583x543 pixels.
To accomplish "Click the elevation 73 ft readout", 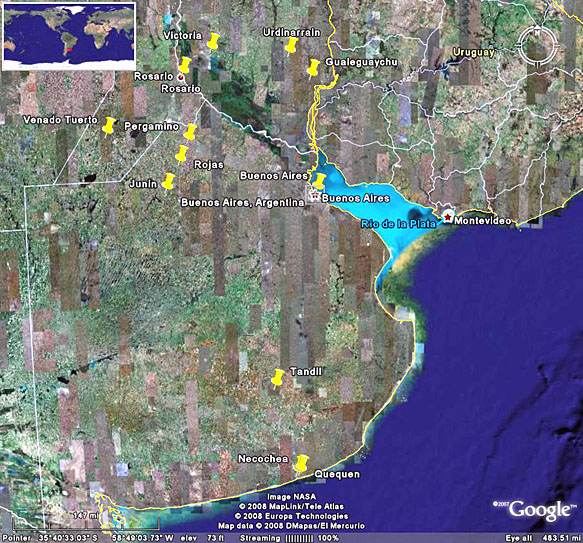I will coord(202,538).
